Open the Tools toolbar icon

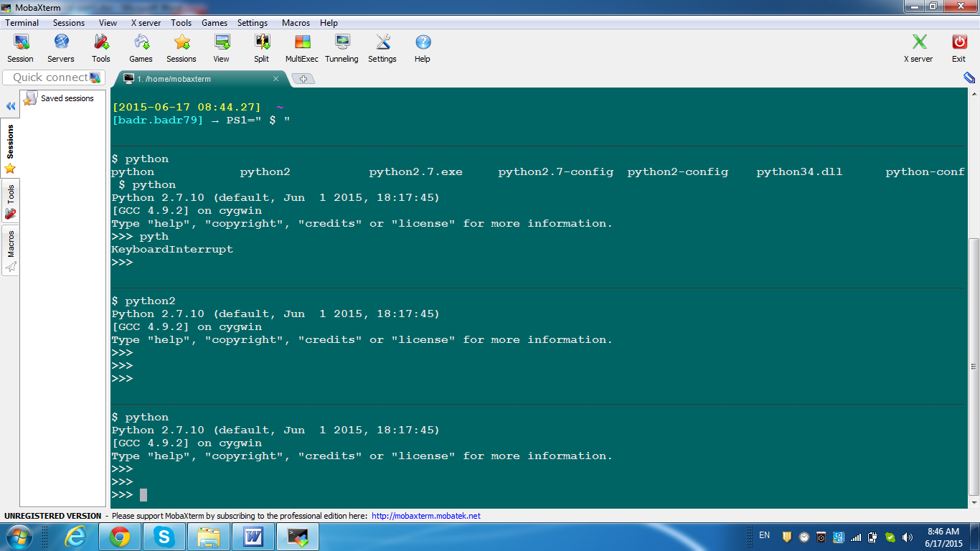click(101, 48)
